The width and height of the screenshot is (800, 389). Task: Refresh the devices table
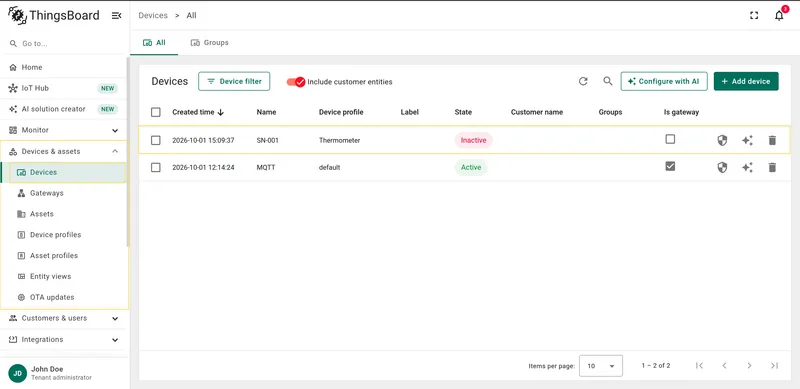pos(583,81)
